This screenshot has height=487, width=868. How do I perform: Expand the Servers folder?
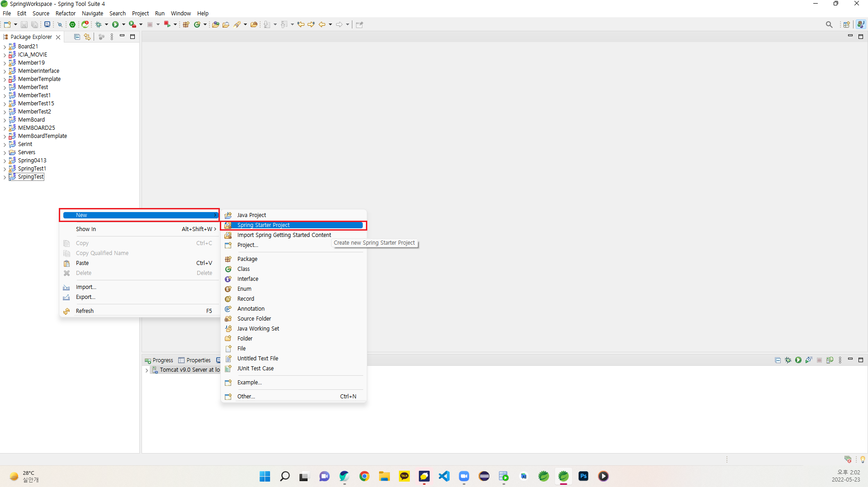click(x=5, y=152)
